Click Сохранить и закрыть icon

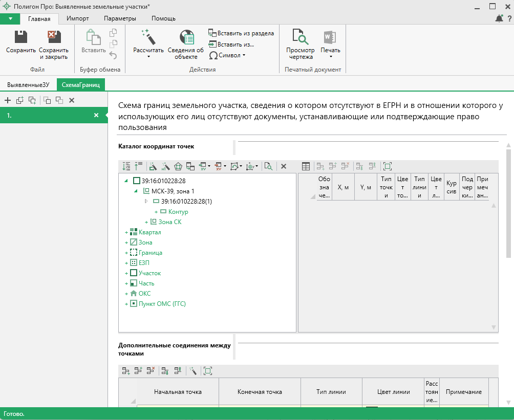(x=53, y=38)
